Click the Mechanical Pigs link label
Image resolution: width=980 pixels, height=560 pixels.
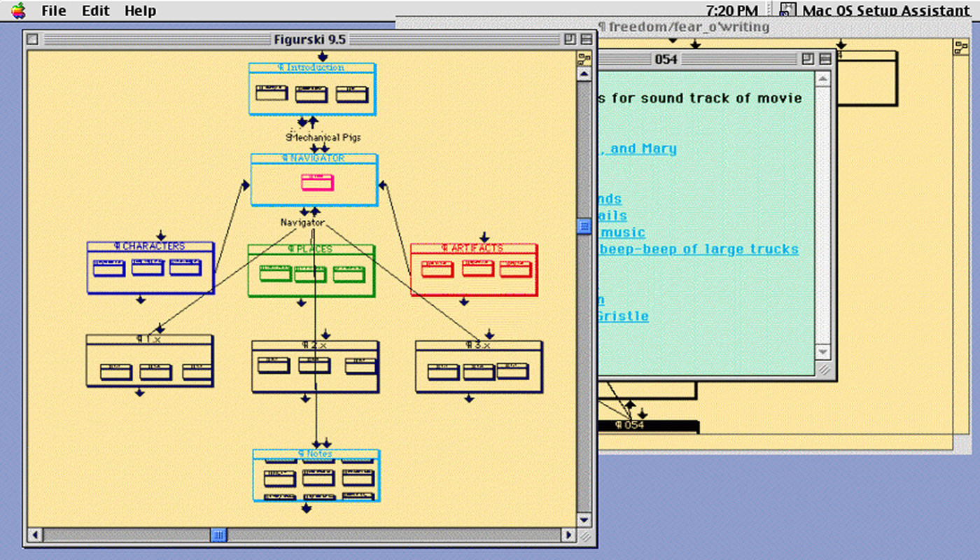pyautogui.click(x=323, y=137)
